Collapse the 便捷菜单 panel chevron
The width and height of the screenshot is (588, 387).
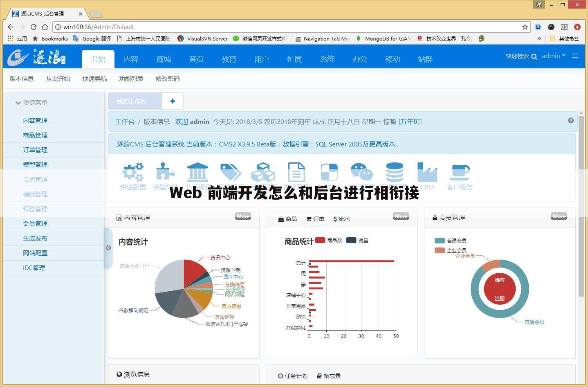click(x=18, y=103)
